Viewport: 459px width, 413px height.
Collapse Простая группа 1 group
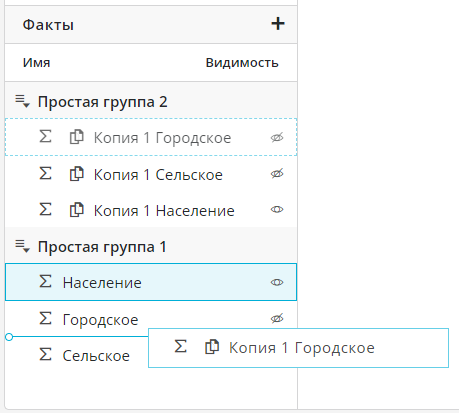point(23,246)
